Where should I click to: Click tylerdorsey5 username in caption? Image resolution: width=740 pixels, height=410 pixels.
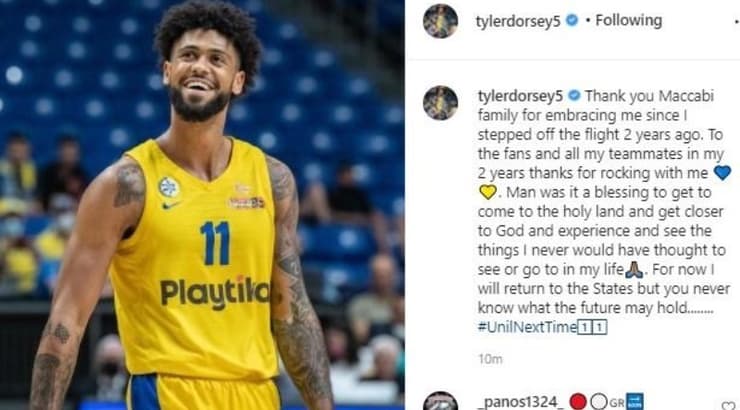(520, 96)
